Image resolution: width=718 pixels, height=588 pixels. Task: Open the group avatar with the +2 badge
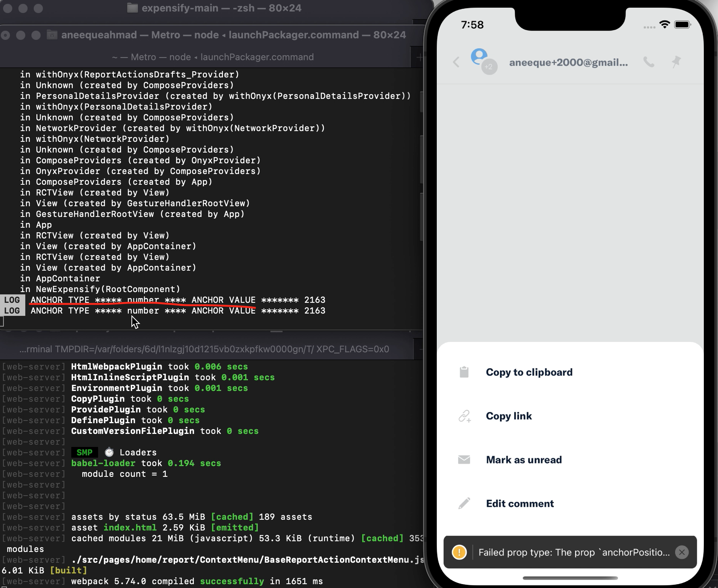click(484, 61)
